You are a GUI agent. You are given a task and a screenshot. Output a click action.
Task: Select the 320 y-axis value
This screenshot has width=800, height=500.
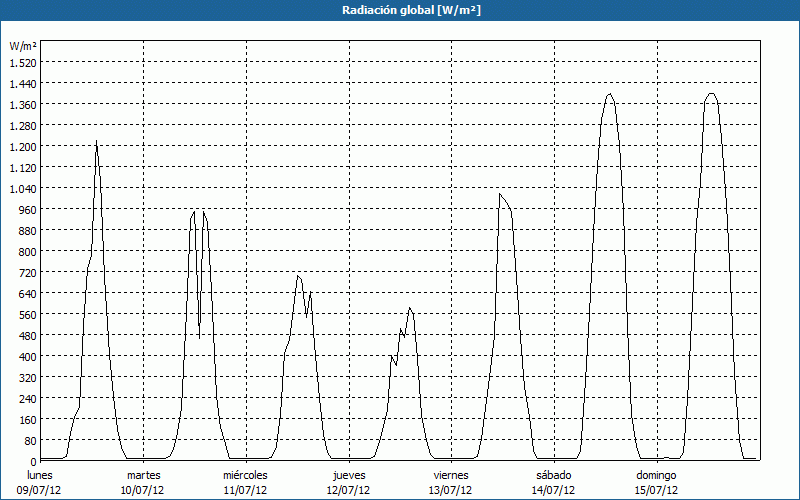(27, 378)
